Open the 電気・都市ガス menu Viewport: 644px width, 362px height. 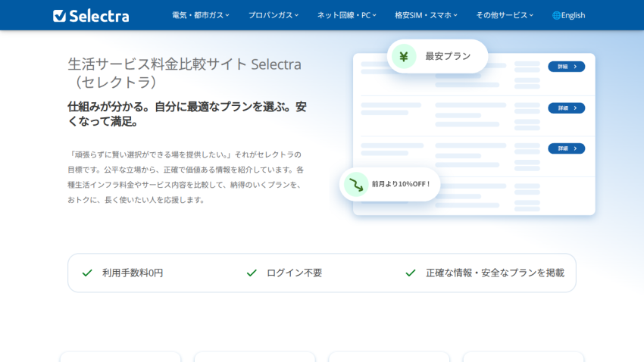point(201,15)
